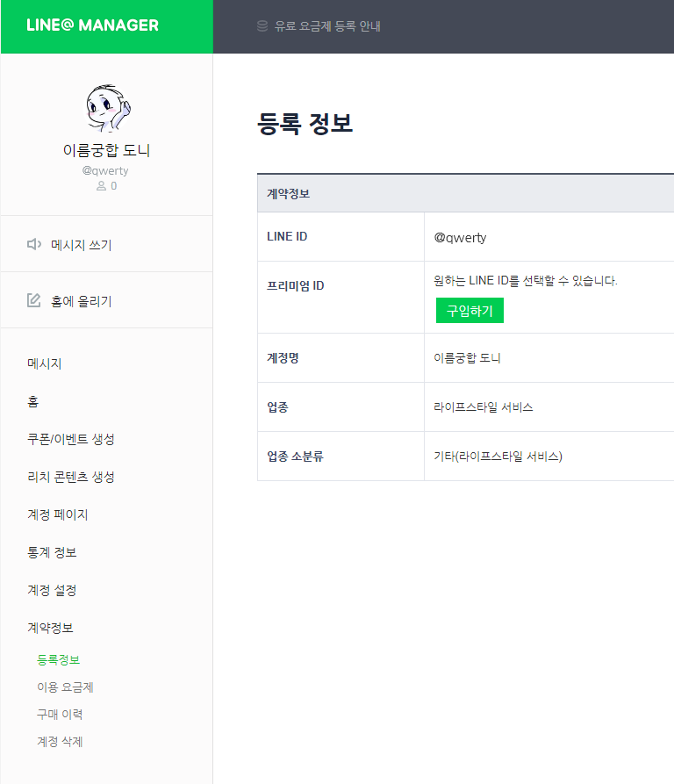Go to 계정 페이지
The height and width of the screenshot is (784, 674).
(58, 514)
